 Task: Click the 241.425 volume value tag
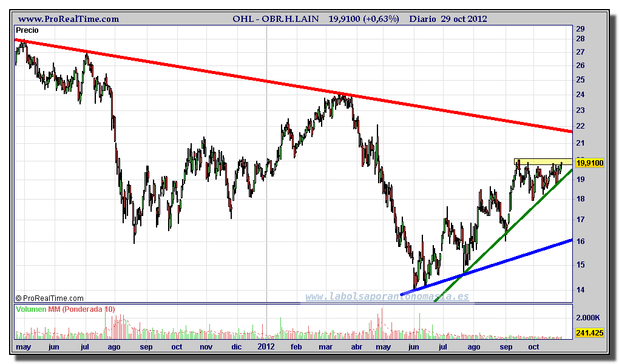[589, 332]
